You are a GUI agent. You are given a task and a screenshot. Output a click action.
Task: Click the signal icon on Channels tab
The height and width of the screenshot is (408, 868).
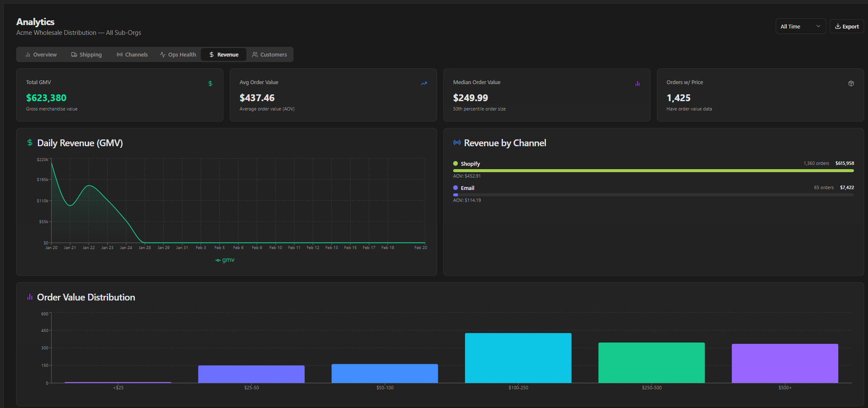(x=120, y=54)
